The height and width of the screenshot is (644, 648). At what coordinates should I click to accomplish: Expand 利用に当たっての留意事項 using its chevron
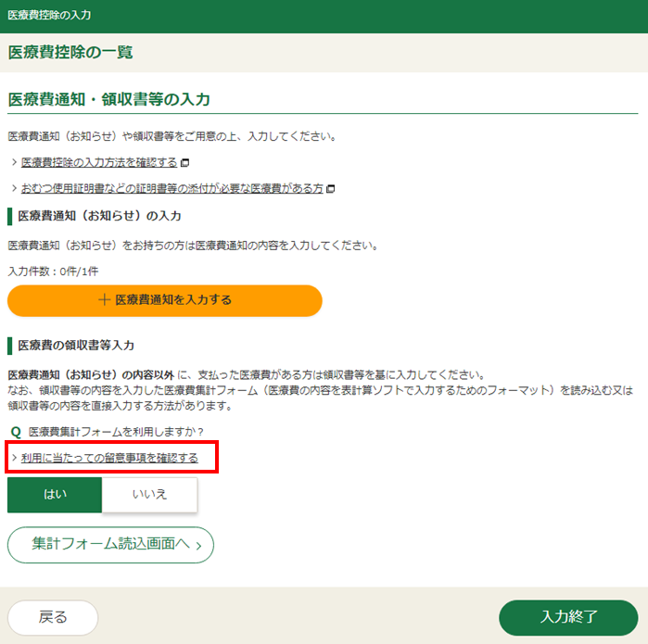[x=13, y=458]
